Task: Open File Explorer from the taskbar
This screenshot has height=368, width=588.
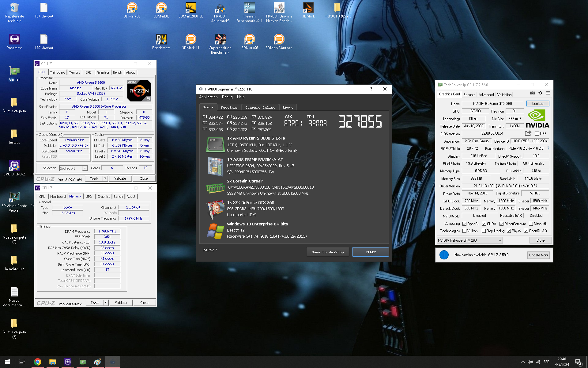Action: [52, 362]
